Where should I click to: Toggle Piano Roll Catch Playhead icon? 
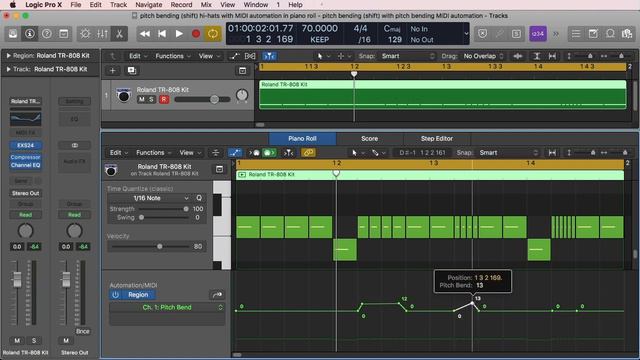[289, 153]
